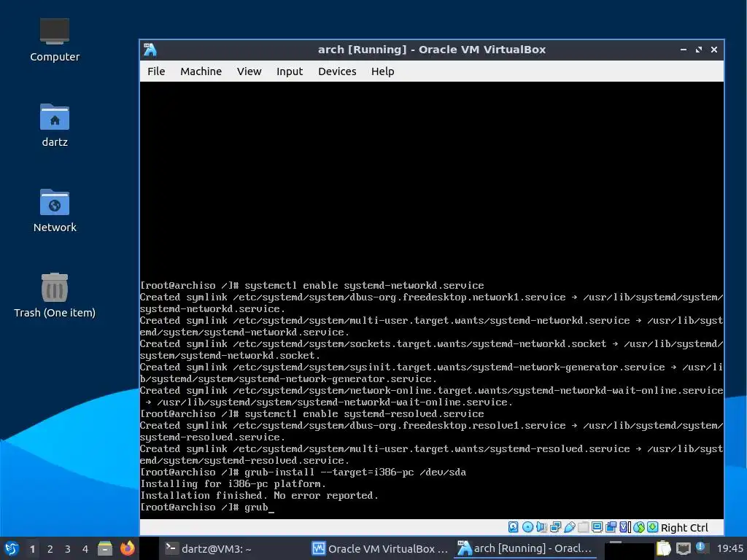Screen dimensions: 747x560
Task: Click the arch [Running] taskbar entry
Action: [525, 548]
